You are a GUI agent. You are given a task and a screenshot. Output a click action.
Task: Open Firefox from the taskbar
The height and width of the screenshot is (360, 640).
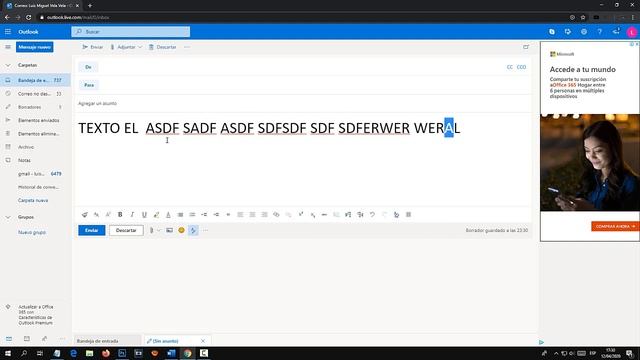tap(106, 353)
